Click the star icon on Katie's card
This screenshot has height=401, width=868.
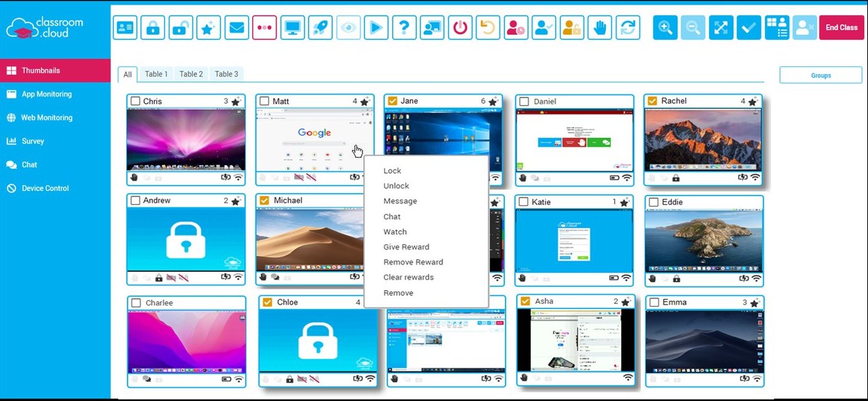(624, 202)
